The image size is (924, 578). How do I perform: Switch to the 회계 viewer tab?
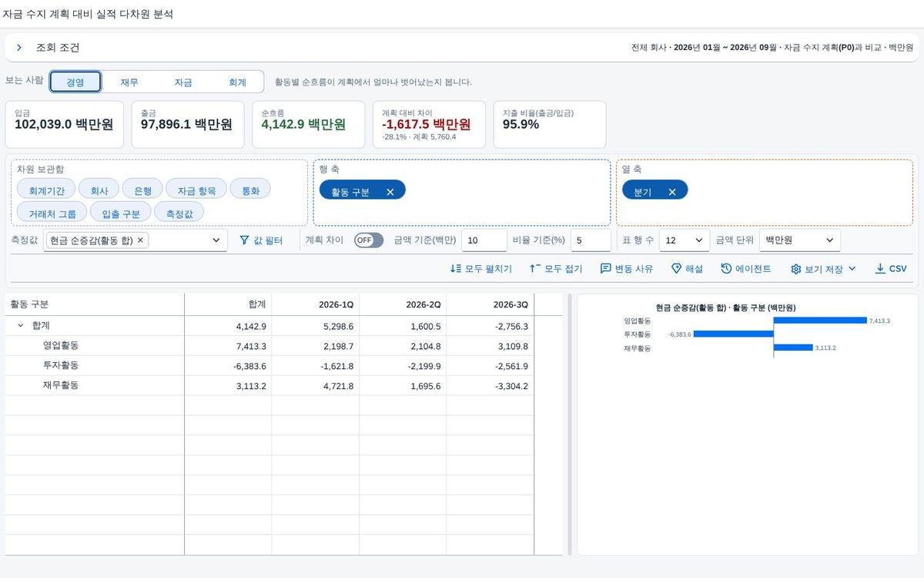point(237,82)
